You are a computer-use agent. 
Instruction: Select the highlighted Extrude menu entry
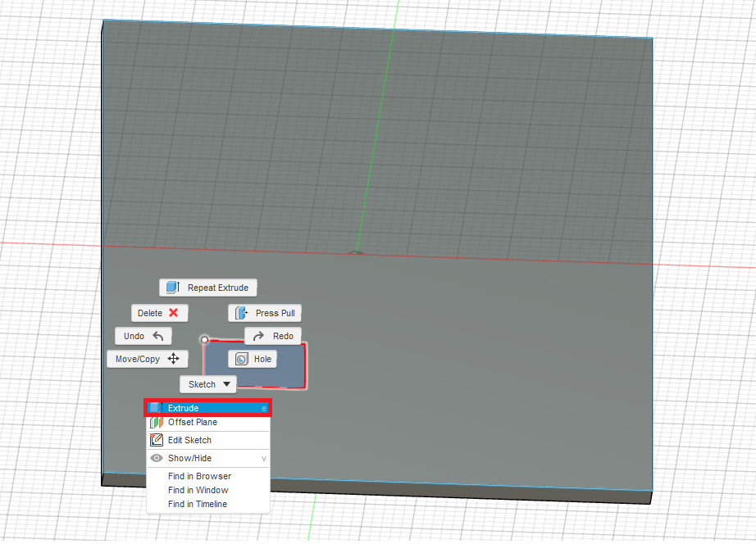click(x=207, y=407)
